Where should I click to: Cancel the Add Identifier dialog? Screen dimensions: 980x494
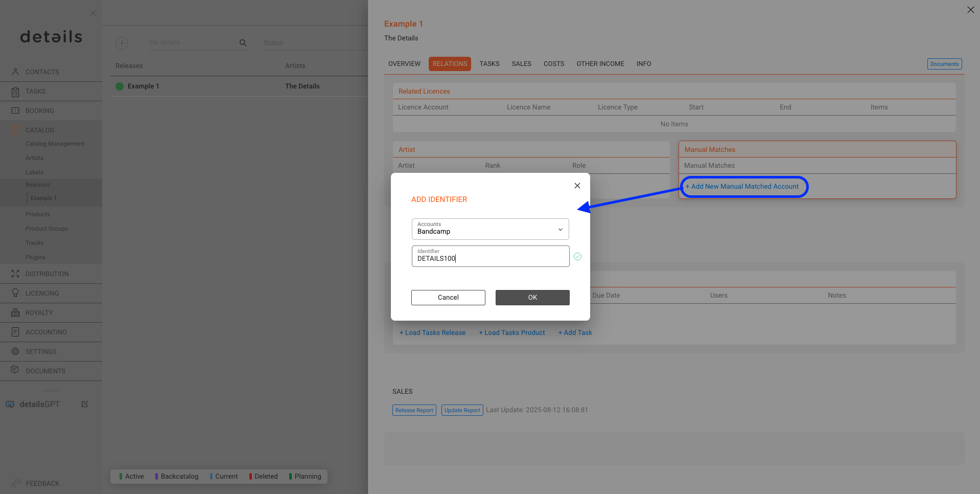coord(448,298)
